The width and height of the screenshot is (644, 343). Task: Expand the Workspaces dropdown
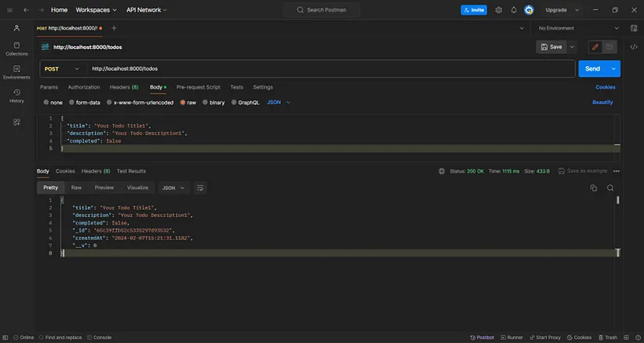pos(96,10)
